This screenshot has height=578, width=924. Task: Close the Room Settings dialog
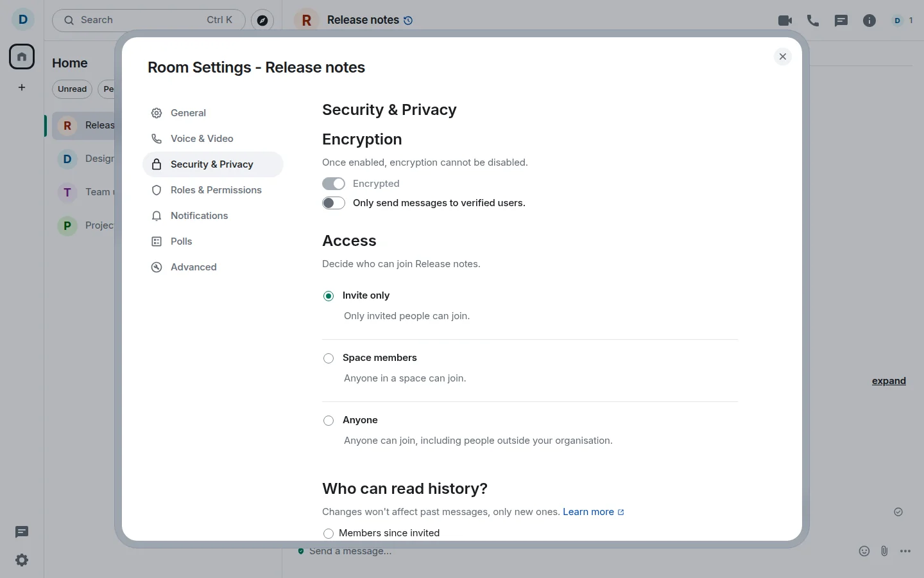pyautogui.click(x=783, y=57)
